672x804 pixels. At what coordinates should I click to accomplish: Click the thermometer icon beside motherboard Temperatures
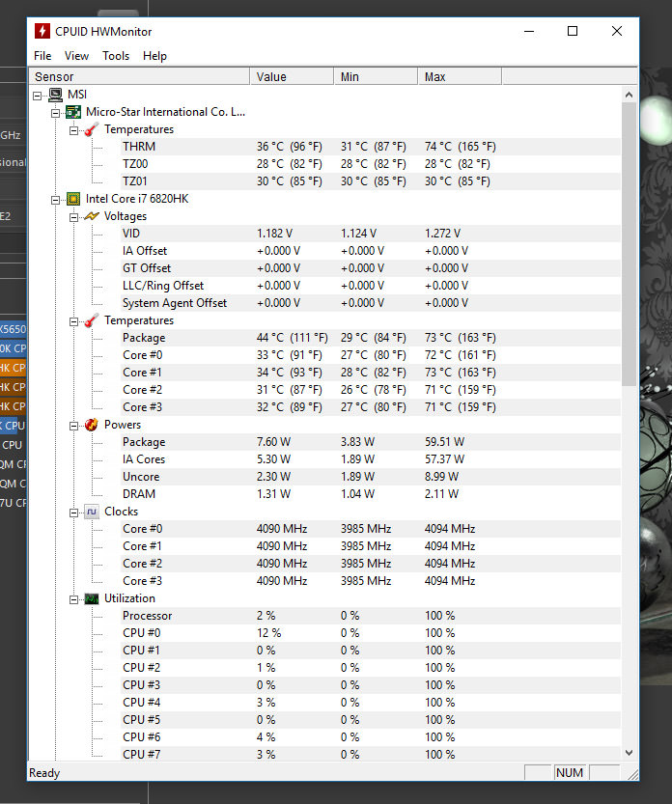(92, 129)
